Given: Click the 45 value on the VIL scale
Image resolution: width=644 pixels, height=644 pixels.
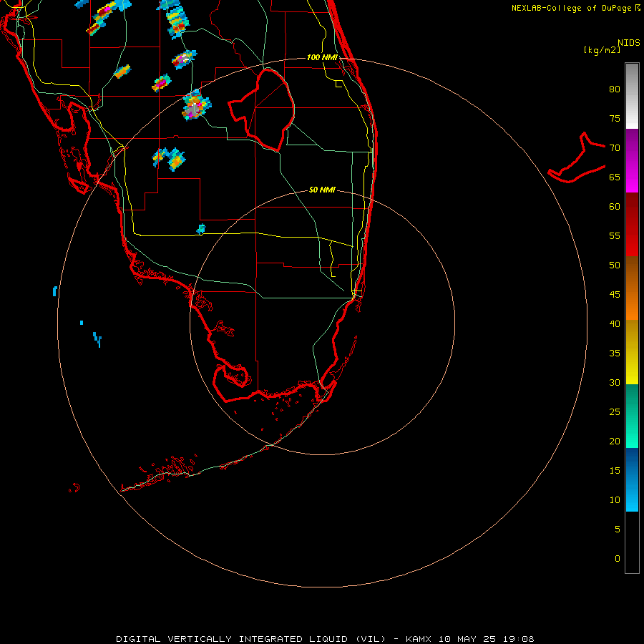Looking at the screenshot, I should pos(615,295).
